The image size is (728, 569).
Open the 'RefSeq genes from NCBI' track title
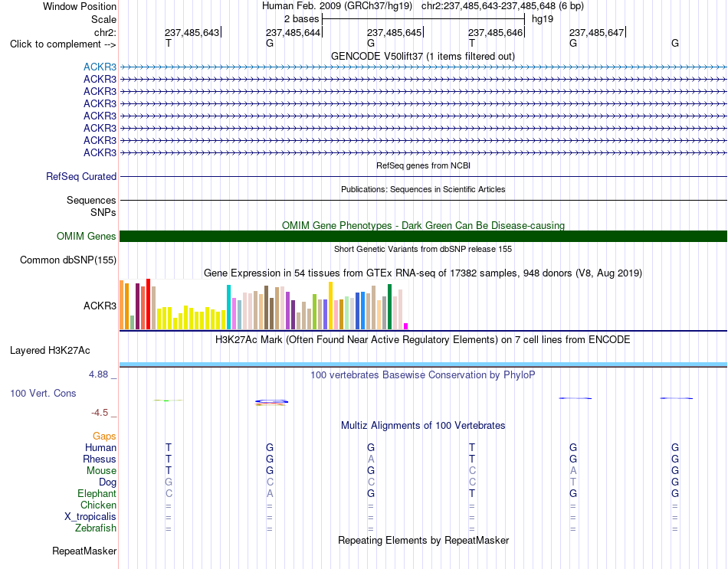click(x=423, y=165)
